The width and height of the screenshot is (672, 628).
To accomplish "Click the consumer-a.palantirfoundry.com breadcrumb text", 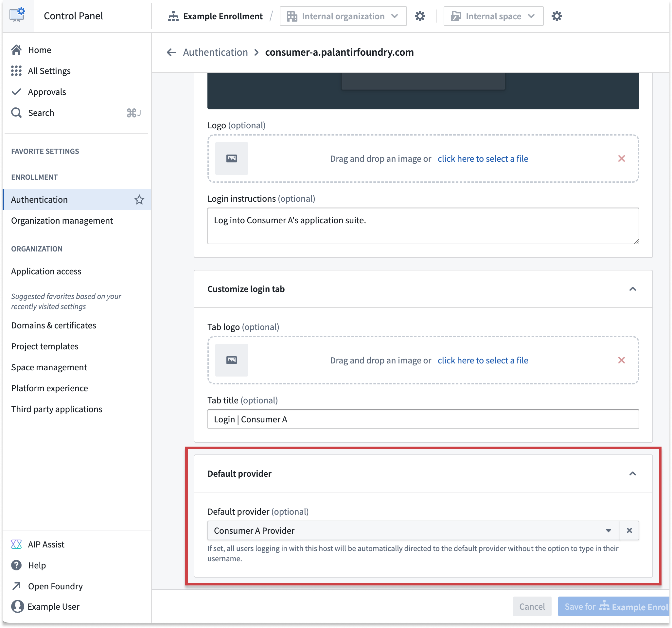I will coord(339,52).
